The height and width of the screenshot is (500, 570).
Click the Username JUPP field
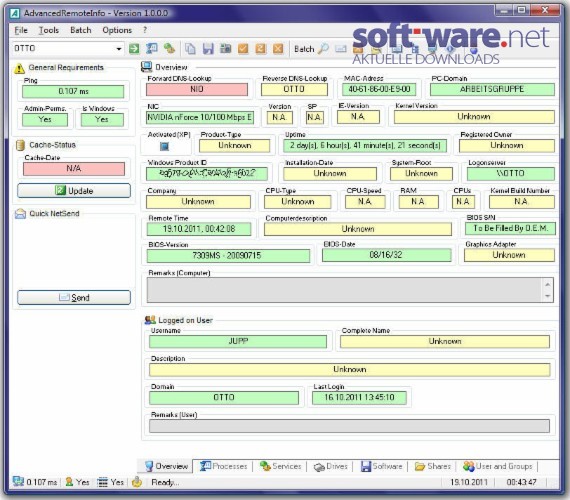(x=238, y=341)
